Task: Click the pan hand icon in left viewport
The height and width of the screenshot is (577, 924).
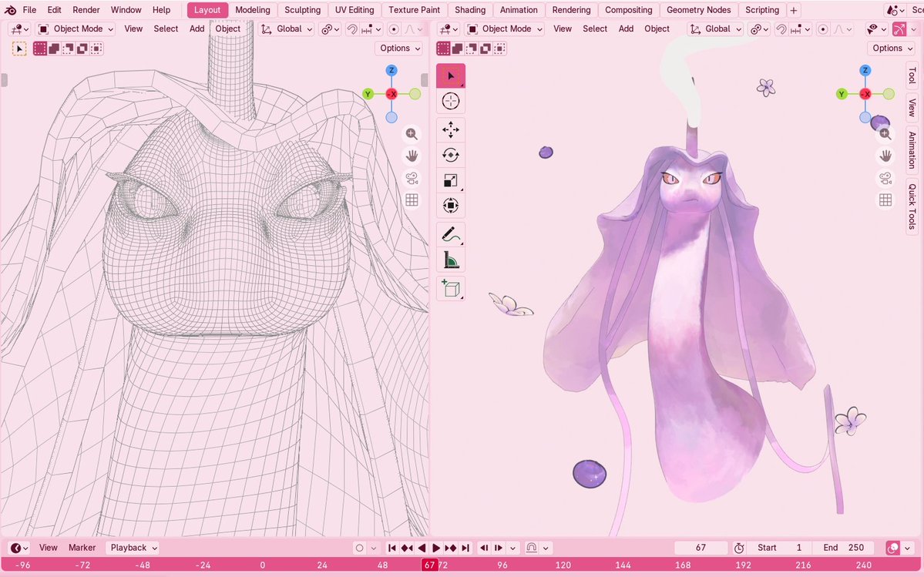Action: point(412,156)
